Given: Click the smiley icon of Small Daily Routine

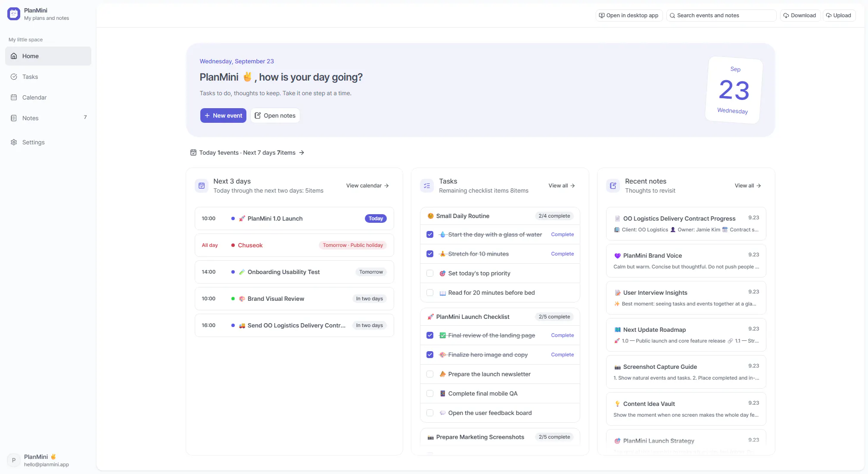Looking at the screenshot, I should [x=430, y=216].
